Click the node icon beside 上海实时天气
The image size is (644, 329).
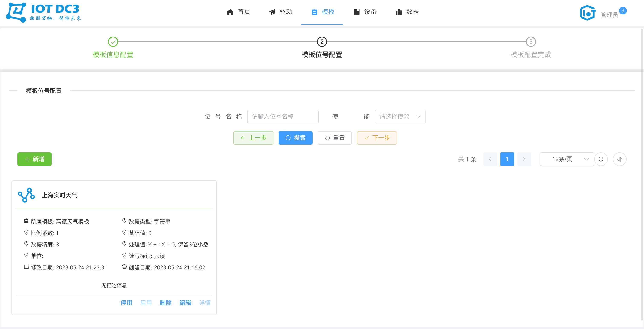point(26,195)
